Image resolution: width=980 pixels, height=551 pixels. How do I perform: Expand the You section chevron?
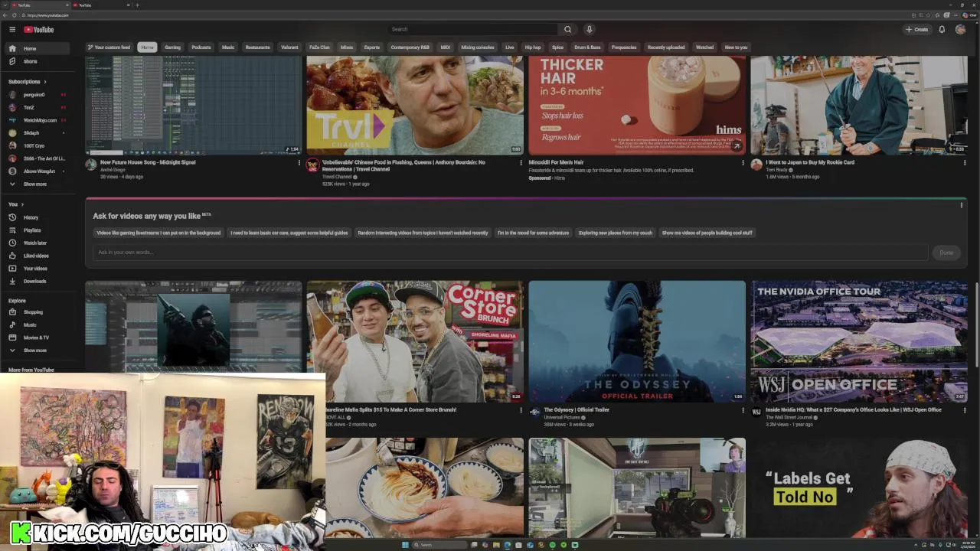click(x=22, y=204)
